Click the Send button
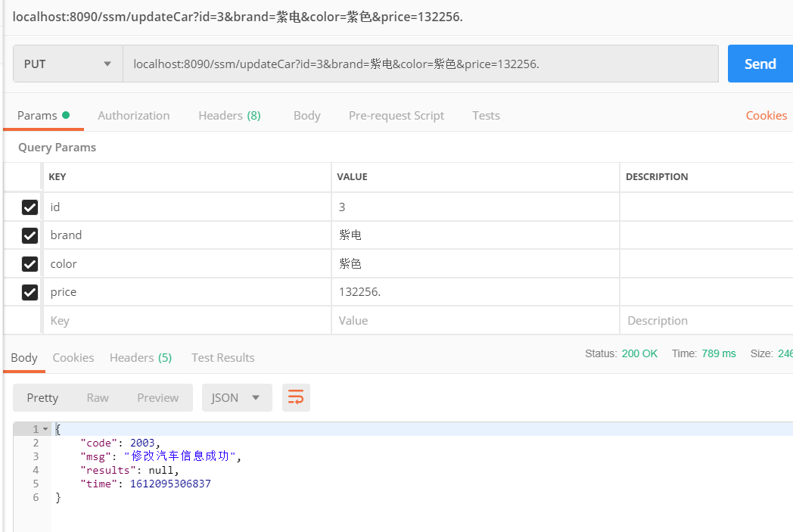 tap(760, 64)
